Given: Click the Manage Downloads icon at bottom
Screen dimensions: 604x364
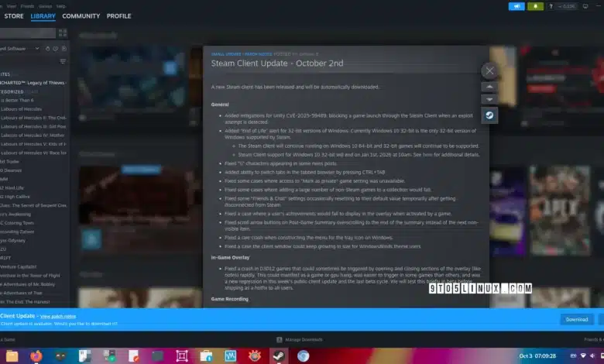Looking at the screenshot, I should 280,340.
